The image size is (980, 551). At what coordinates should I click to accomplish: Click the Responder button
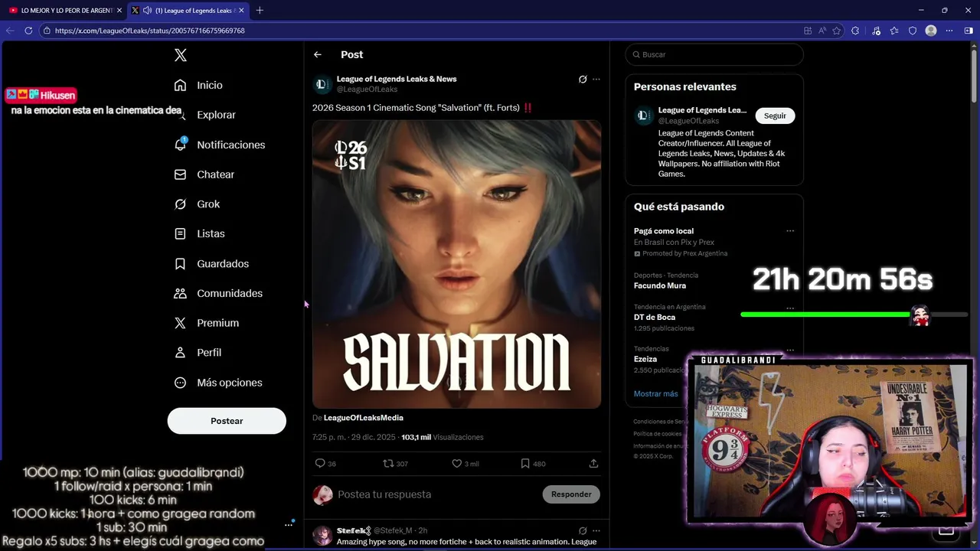[x=571, y=494]
